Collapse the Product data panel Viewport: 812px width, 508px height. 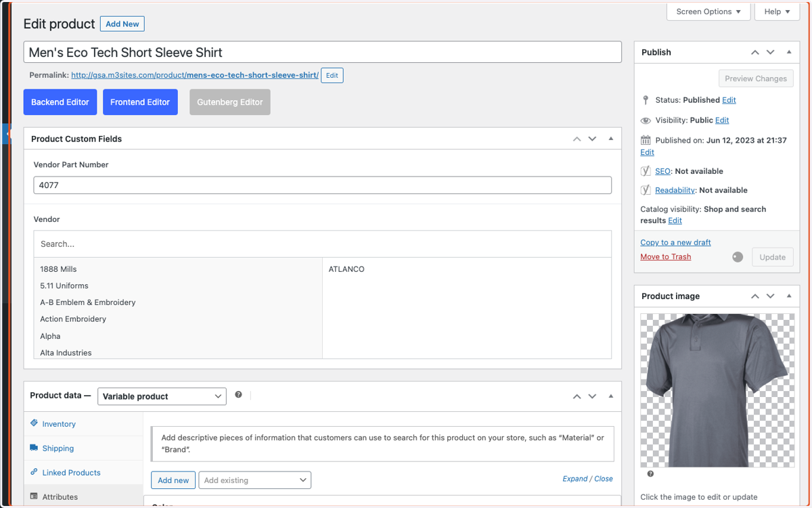coord(610,396)
